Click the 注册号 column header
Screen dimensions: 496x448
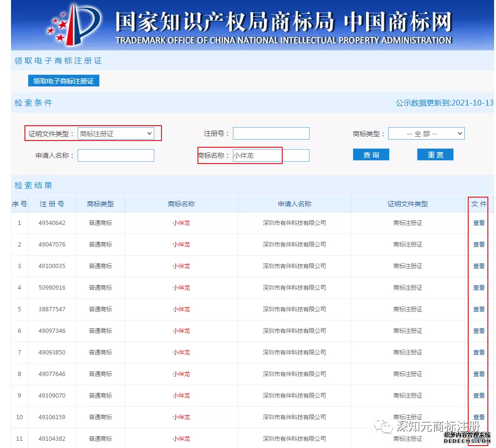point(52,204)
